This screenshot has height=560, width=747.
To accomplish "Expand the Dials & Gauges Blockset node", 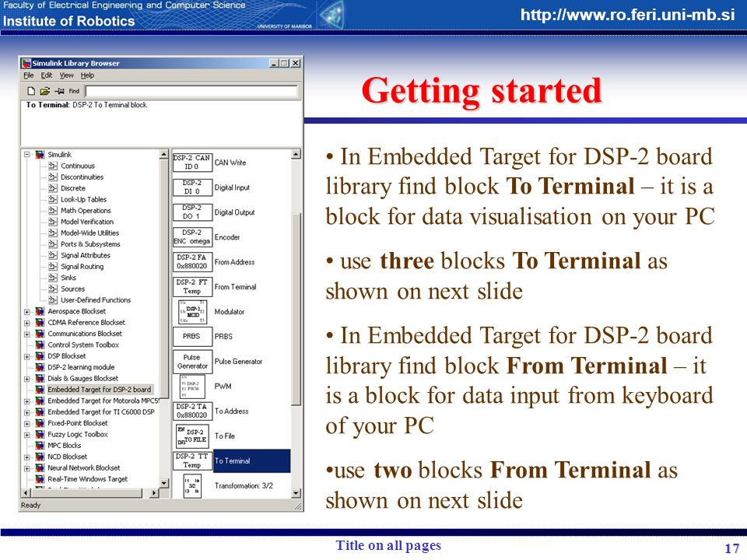I will click(27, 379).
